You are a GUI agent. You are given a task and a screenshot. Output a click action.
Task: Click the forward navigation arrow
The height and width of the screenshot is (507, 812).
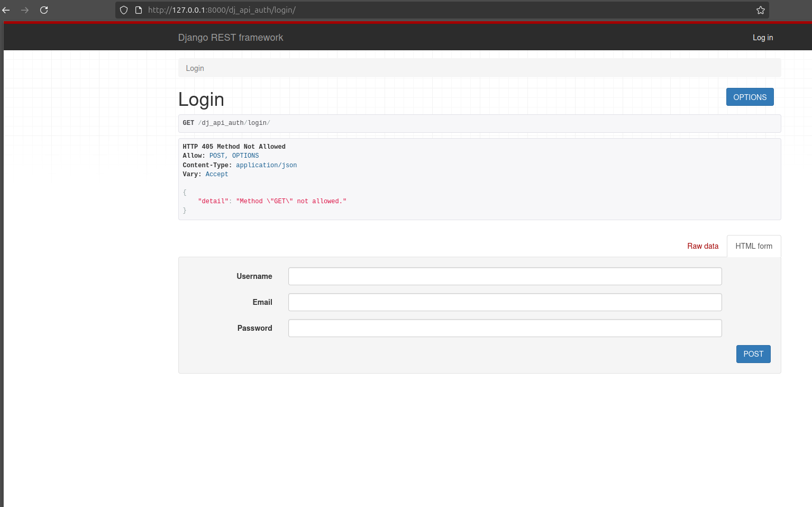click(x=25, y=10)
